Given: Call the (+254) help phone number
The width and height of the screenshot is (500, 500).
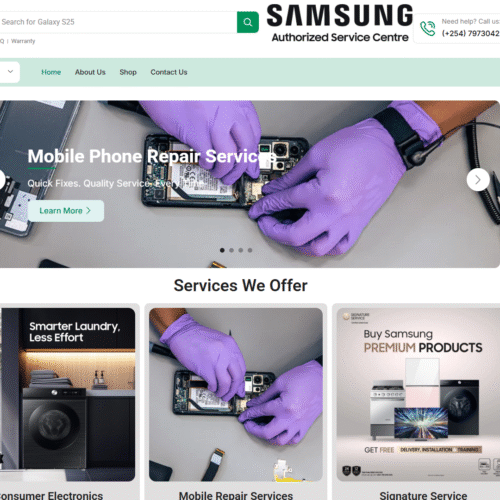Looking at the screenshot, I should click(x=471, y=33).
